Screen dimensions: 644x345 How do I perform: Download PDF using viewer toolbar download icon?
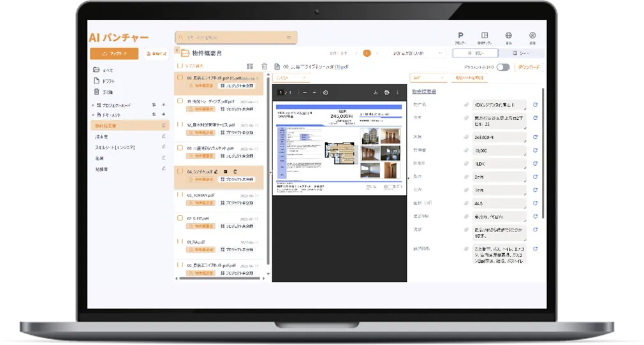[376, 92]
